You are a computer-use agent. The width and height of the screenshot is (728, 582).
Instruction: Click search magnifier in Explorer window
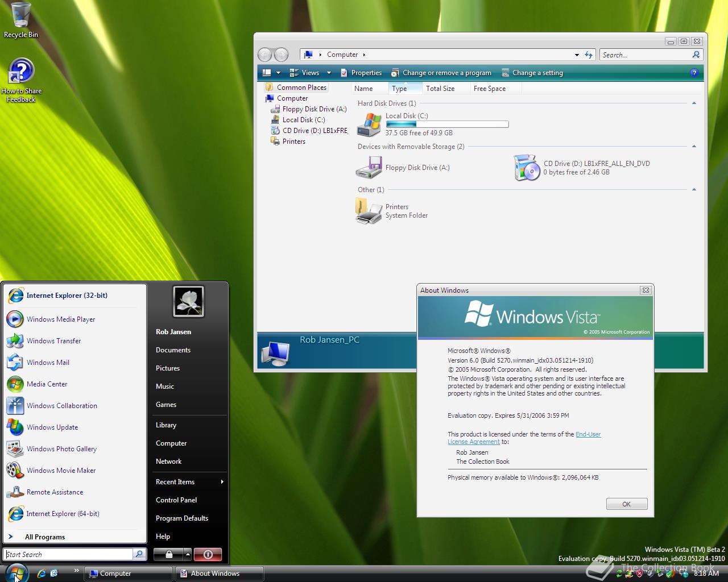[696, 55]
